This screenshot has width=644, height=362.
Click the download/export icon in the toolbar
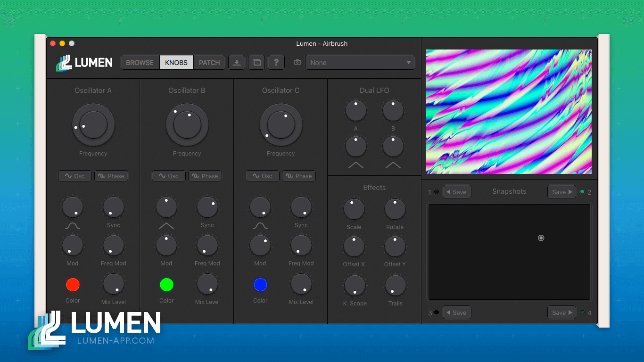tap(237, 62)
